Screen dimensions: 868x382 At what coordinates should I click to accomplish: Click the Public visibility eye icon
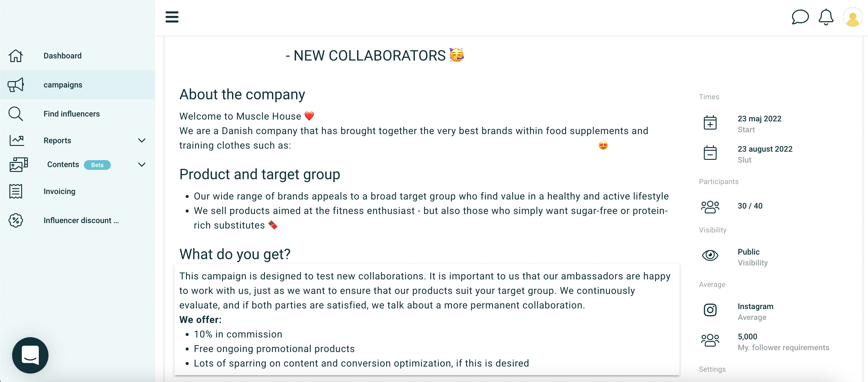point(710,255)
